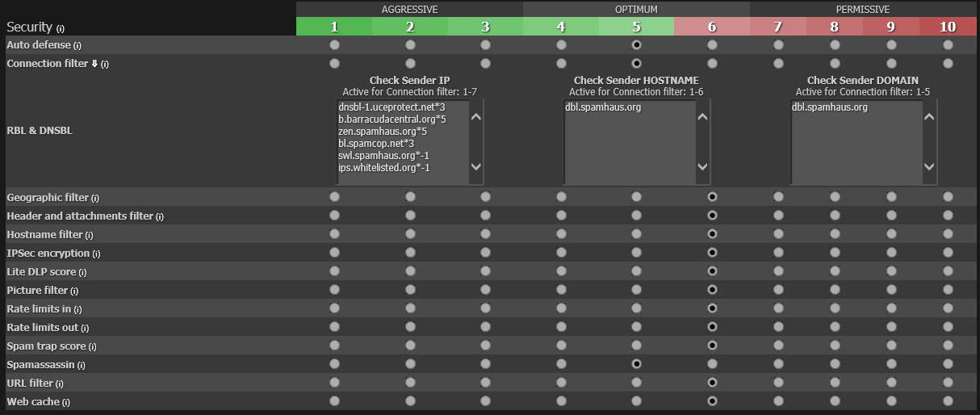Expand the Connection filter down arrow
Screen dimensions: 980x415
(94, 64)
